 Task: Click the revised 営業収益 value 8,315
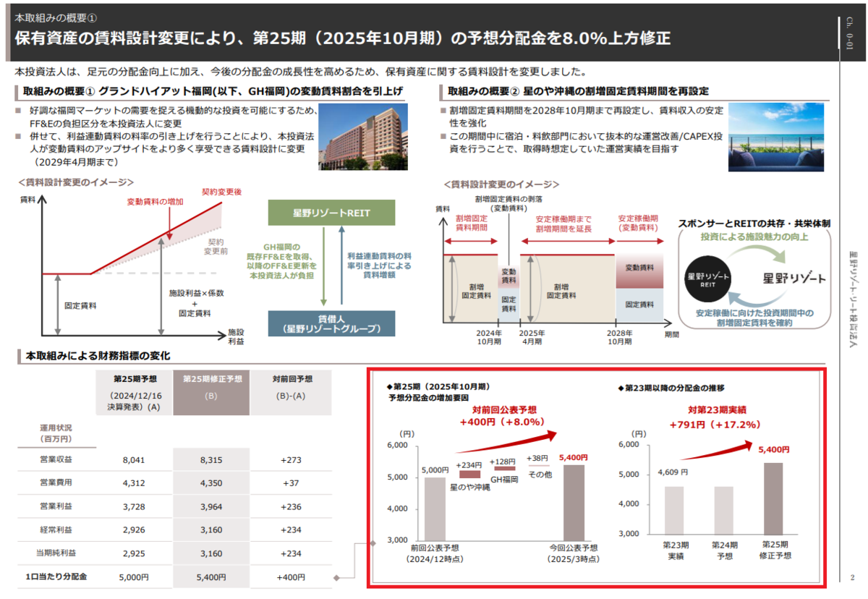tap(210, 460)
